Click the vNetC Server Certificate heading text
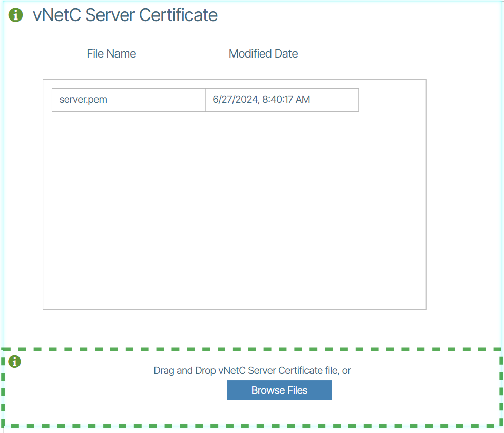The width and height of the screenshot is (504, 433). click(x=125, y=15)
